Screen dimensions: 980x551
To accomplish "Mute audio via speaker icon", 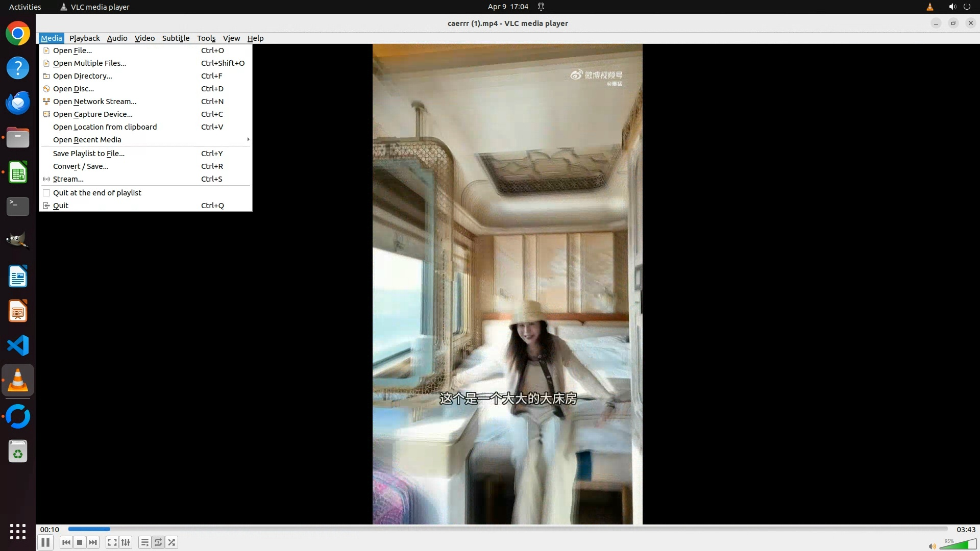I will coord(932,546).
